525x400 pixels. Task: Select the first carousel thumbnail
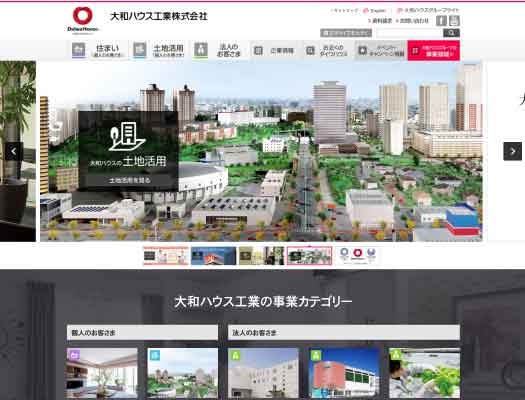(166, 256)
